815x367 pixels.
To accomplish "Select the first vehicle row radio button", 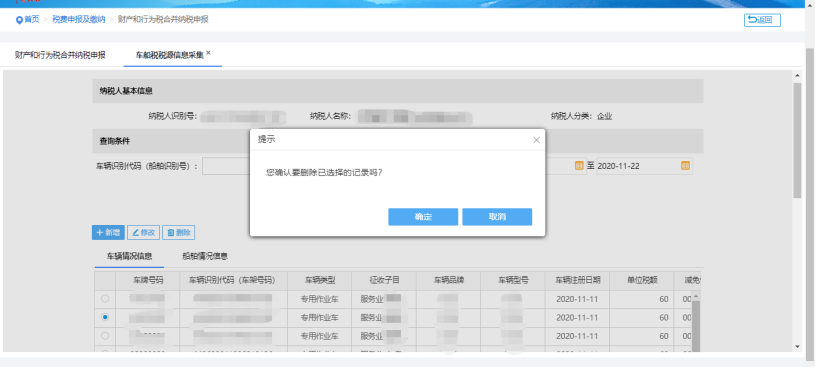I will 105,299.
